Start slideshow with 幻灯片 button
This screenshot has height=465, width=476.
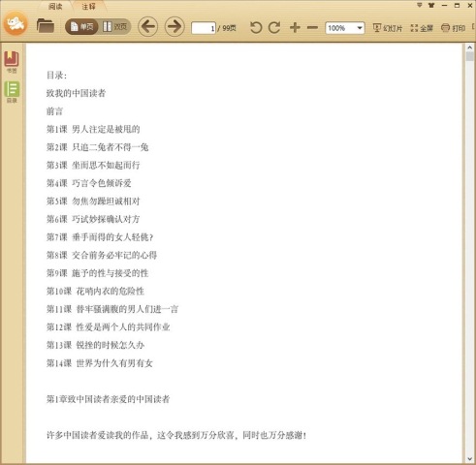pyautogui.click(x=388, y=28)
